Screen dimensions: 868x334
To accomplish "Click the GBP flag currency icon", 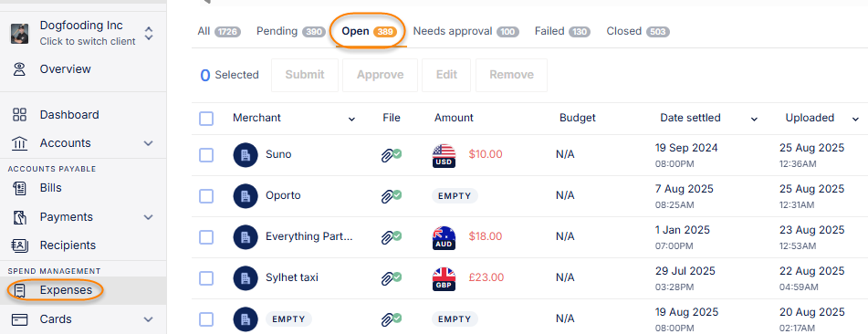I will (444, 278).
